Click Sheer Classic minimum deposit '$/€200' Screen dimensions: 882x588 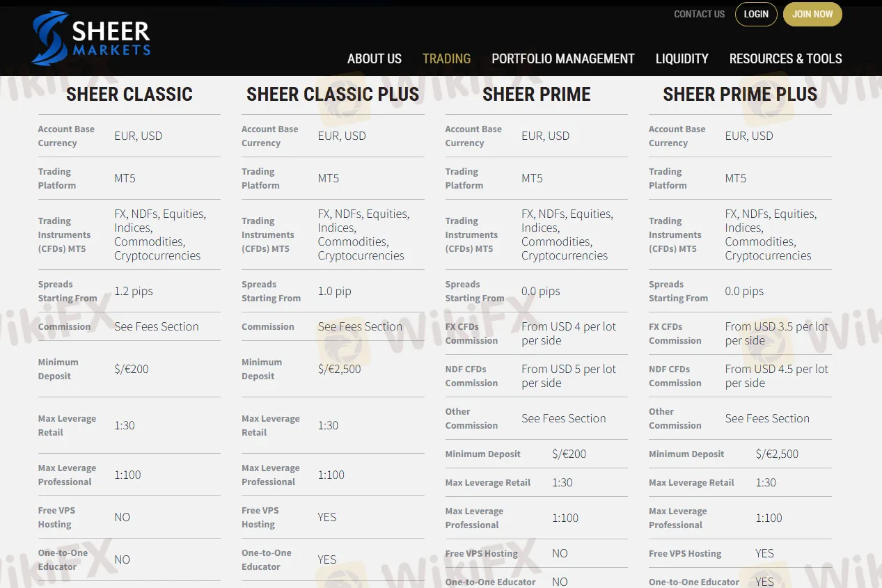(x=132, y=369)
